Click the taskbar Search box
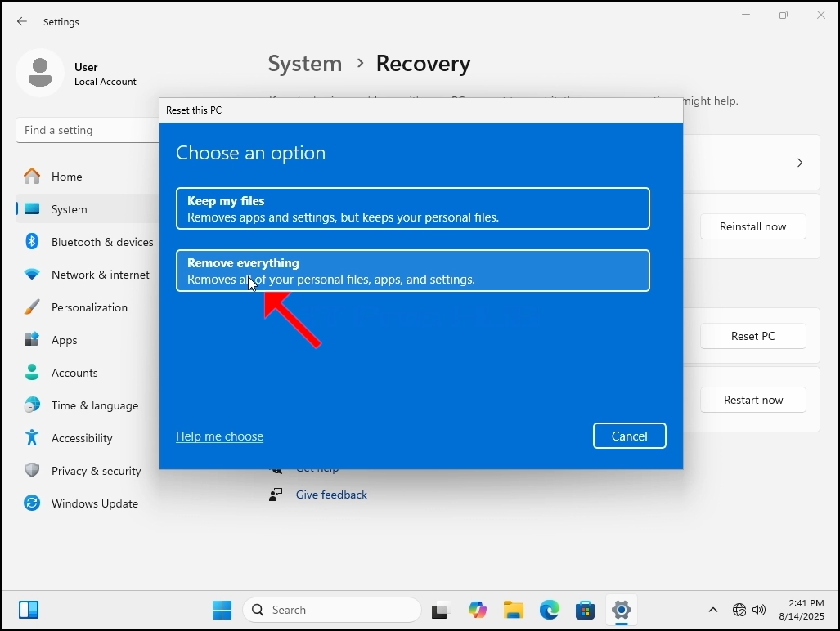This screenshot has width=840, height=631. [x=332, y=610]
